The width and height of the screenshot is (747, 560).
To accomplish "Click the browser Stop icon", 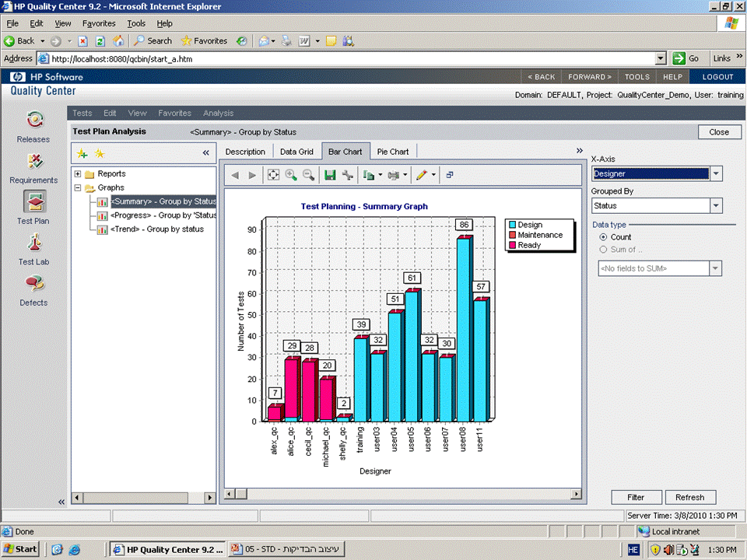I will [x=82, y=41].
